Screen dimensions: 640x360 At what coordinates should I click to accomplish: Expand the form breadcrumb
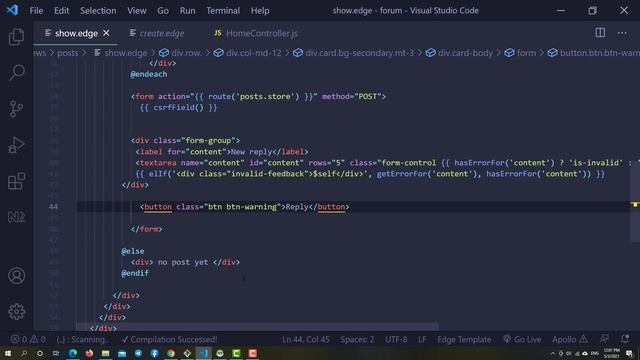click(x=520, y=53)
